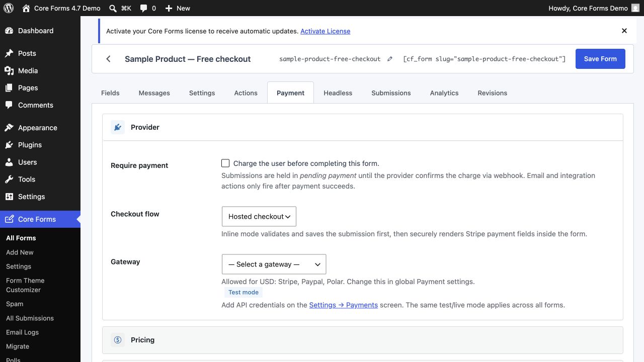The height and width of the screenshot is (362, 644).
Task: Open the Submissions tab
Action: [x=391, y=93]
